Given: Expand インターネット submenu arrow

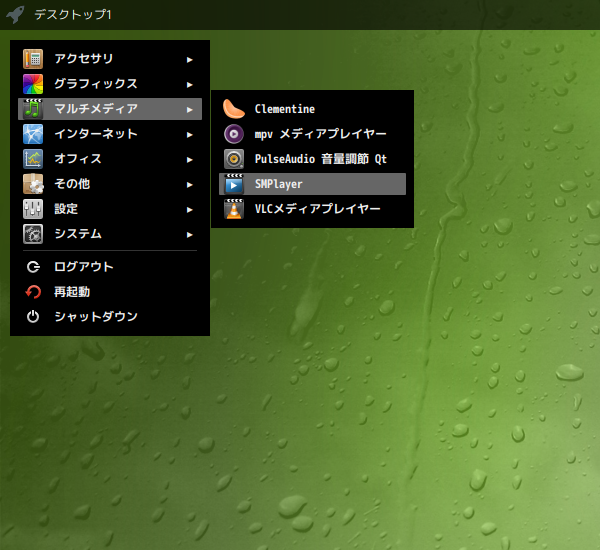Looking at the screenshot, I should click(x=189, y=135).
